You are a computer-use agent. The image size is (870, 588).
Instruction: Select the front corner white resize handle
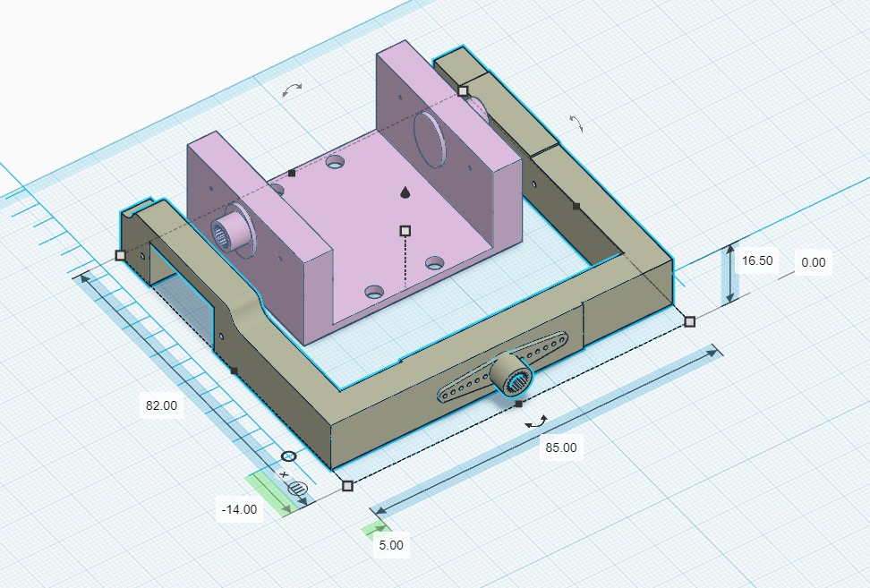(347, 486)
